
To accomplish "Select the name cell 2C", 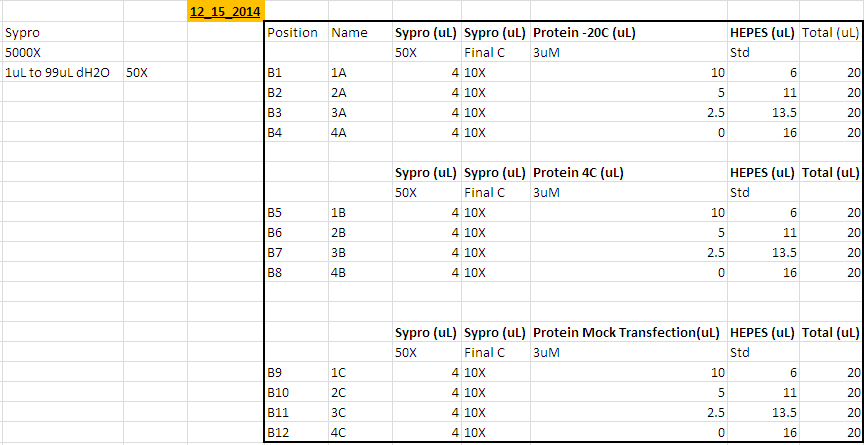I will [339, 392].
